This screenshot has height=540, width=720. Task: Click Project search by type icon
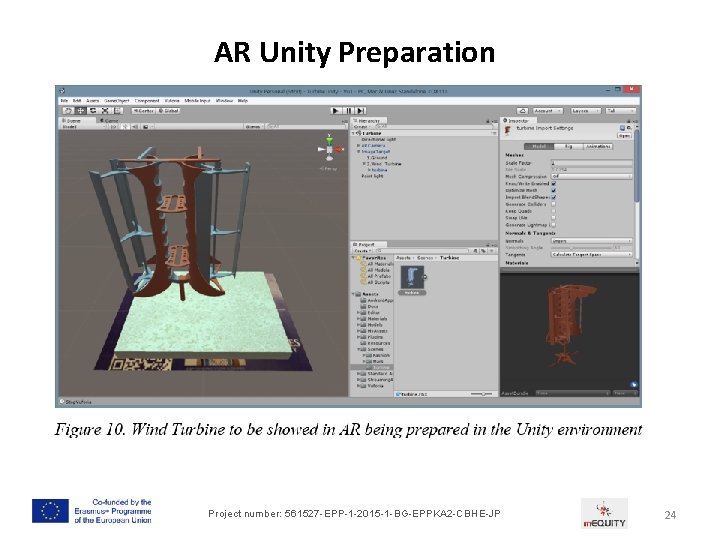[x=476, y=251]
